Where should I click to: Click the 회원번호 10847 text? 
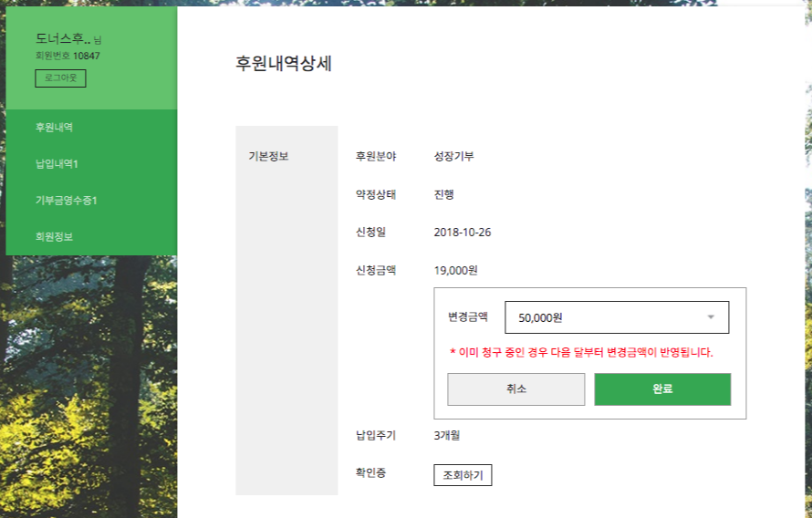(68, 56)
